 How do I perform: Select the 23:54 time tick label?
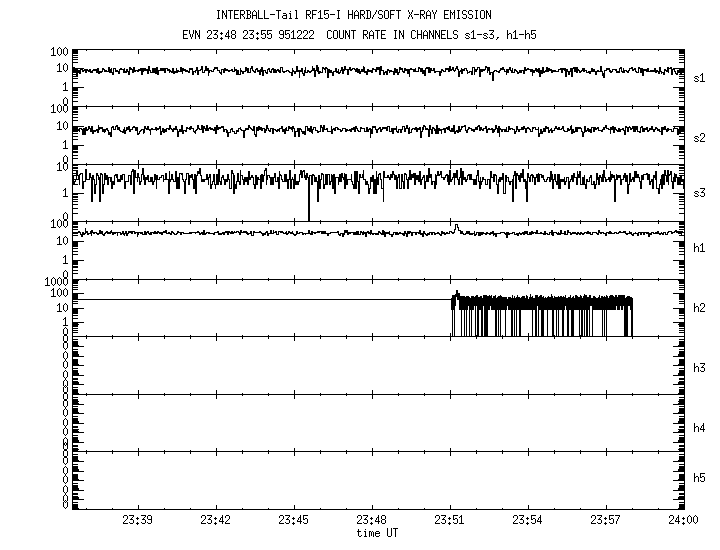point(528,521)
